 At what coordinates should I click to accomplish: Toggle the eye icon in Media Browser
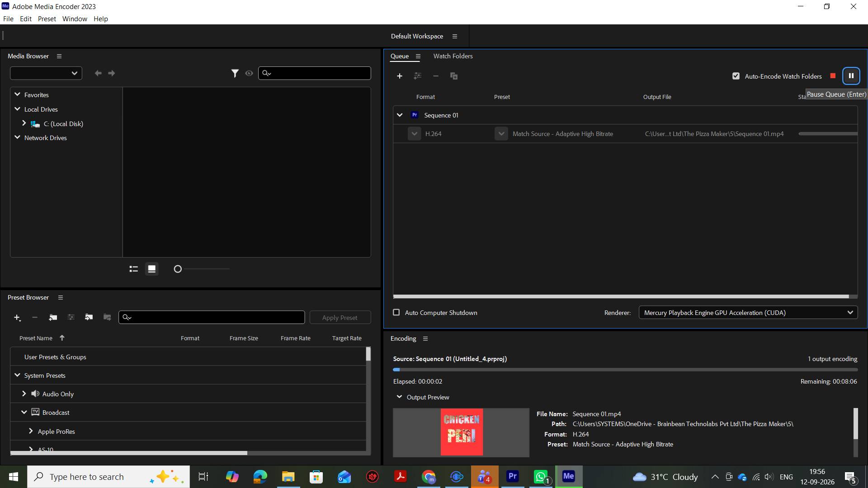(x=249, y=73)
